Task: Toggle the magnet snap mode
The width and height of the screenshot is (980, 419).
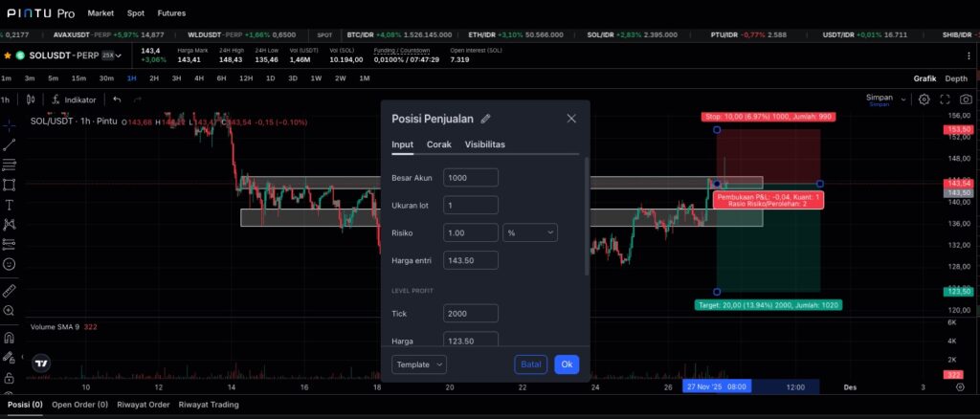Action: 9,337
